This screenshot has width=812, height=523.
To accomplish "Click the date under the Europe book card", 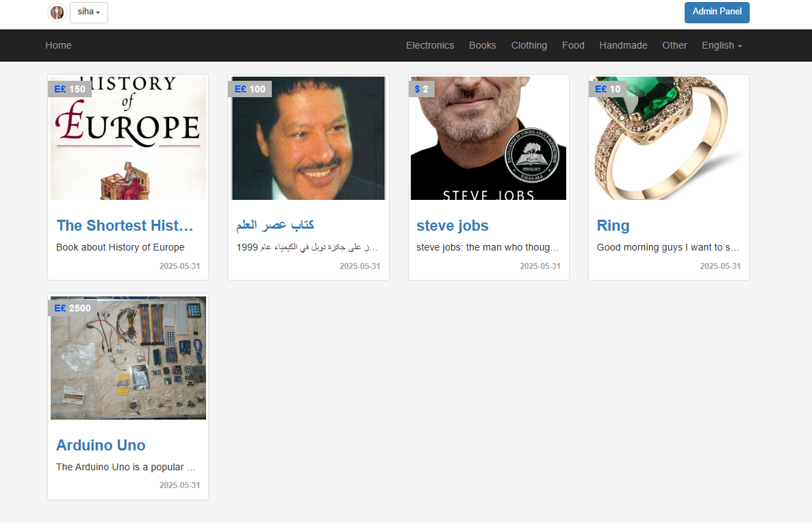I will click(179, 266).
